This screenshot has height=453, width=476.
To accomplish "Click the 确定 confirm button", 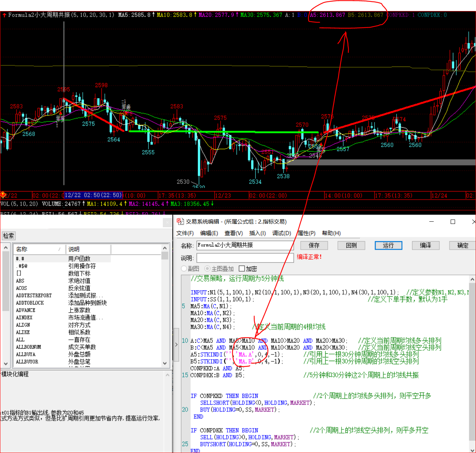I will [x=462, y=245].
